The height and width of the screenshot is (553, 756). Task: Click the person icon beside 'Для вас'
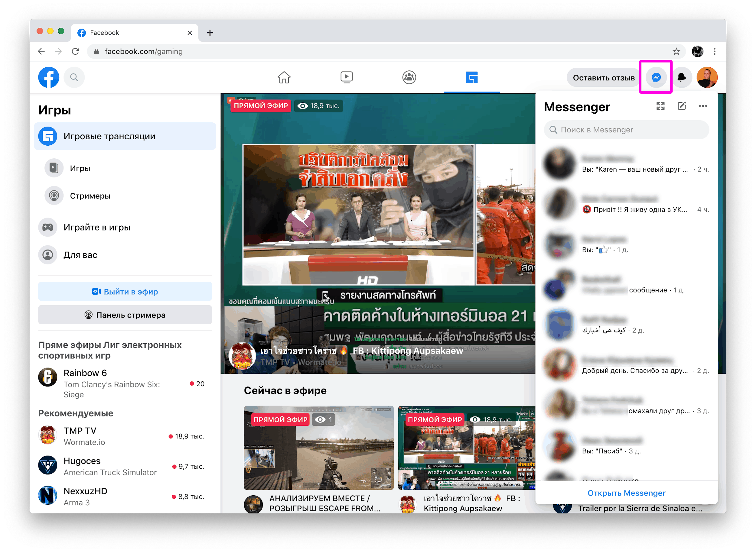point(47,255)
